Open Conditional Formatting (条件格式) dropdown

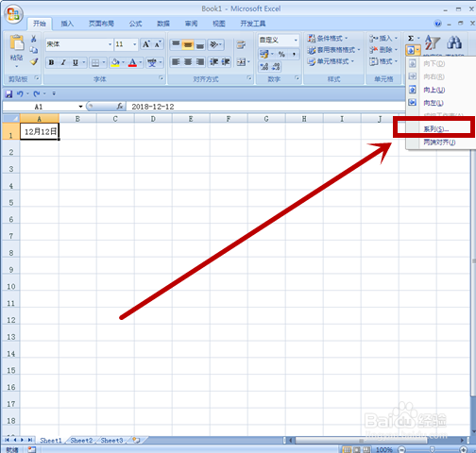328,39
